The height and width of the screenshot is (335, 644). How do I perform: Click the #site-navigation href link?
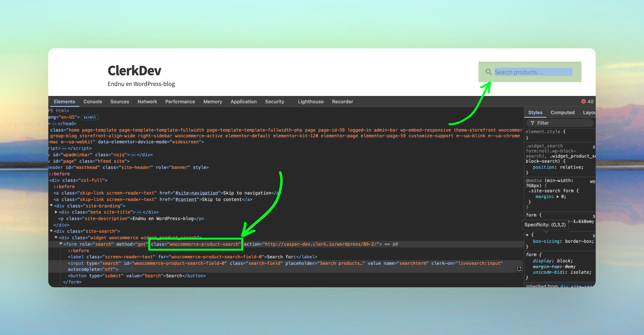[196, 193]
